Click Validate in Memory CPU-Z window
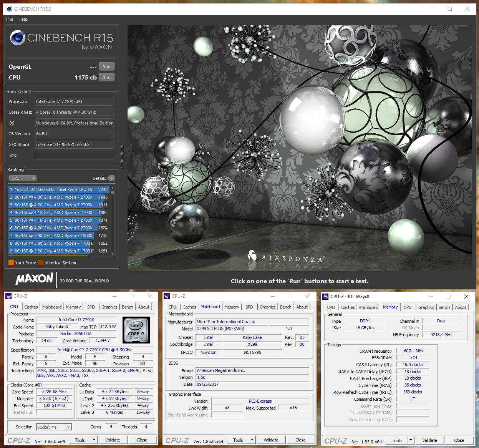479x448 pixels. coord(429,440)
